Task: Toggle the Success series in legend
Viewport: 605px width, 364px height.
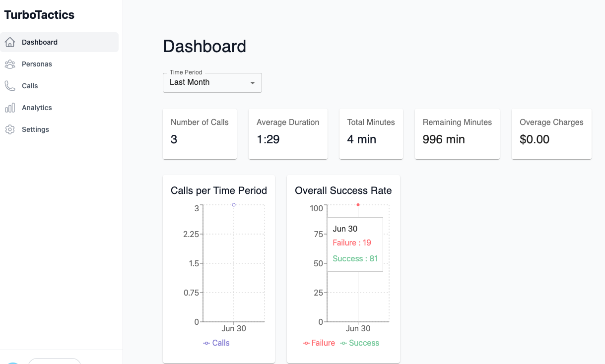Action: (359, 343)
